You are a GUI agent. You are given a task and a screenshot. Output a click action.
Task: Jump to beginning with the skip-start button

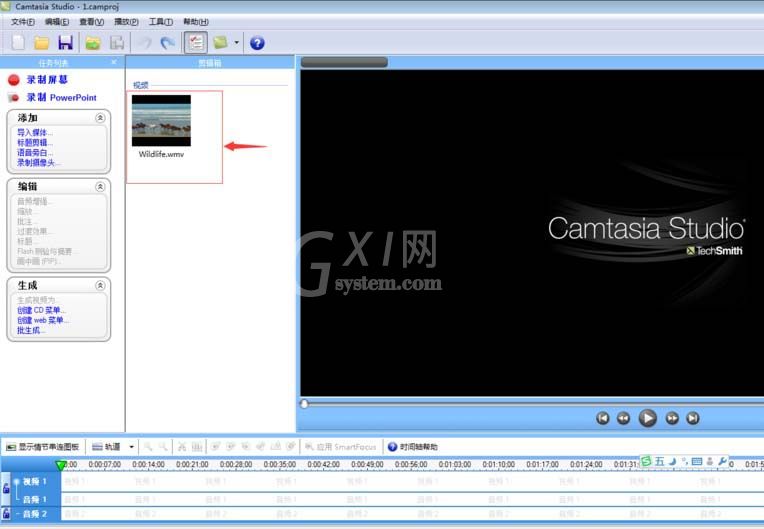click(603, 418)
